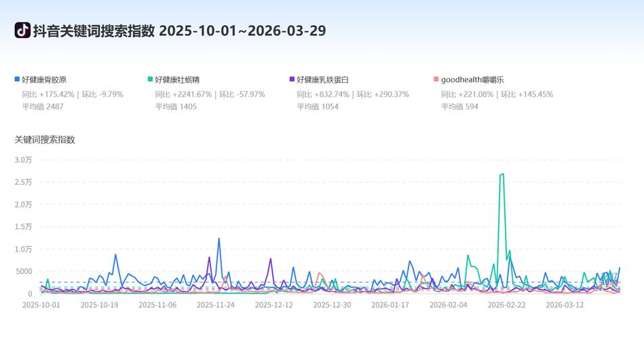This screenshot has width=644, height=339.
Task: Click the 1.5万 y-axis label
Action: click(23, 227)
